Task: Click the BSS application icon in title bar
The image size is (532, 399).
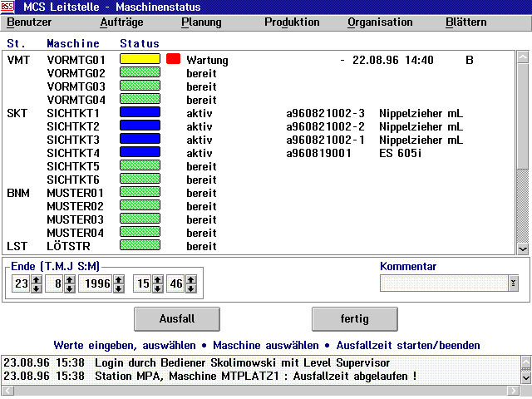Action: tap(7, 7)
